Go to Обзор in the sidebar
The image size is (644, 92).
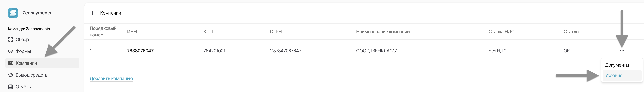[x=22, y=40]
